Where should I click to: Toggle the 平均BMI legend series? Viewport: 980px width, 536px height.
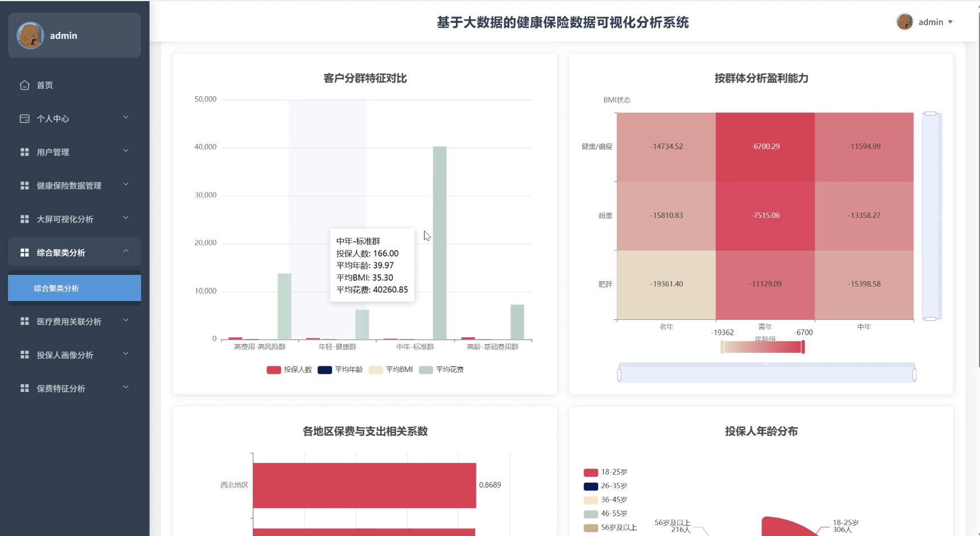(390, 370)
